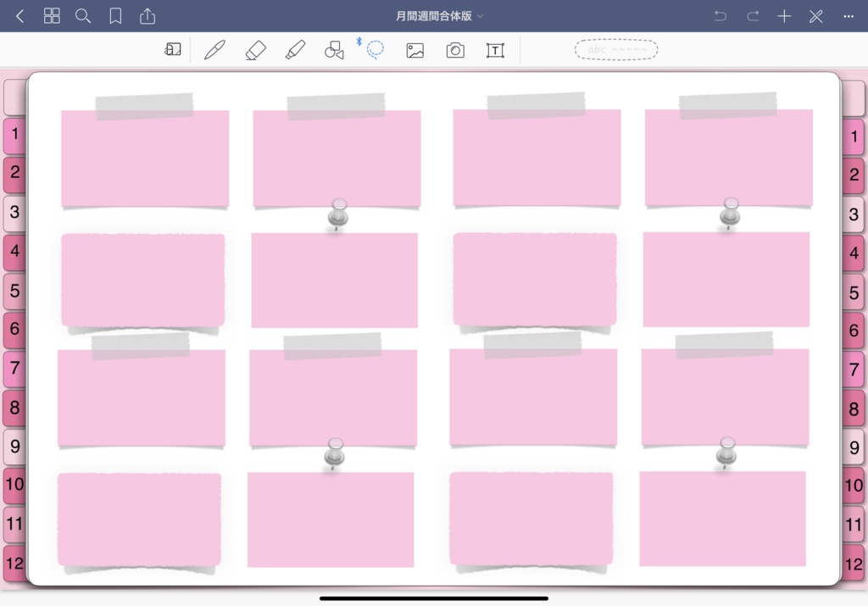Select the Pen tool
This screenshot has height=606, width=868.
214,50
